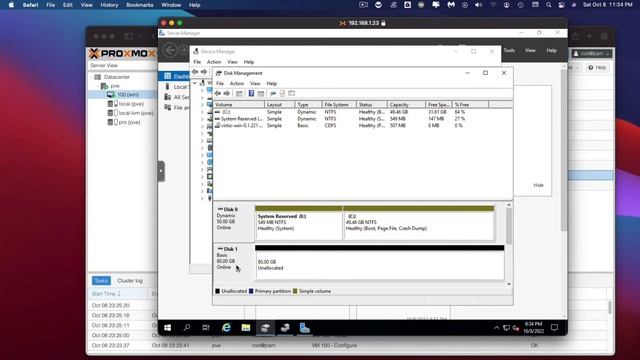Viewport: 640px width, 360px height.
Task: Click Back arrow in Disk Management toolbar
Action: point(218,93)
